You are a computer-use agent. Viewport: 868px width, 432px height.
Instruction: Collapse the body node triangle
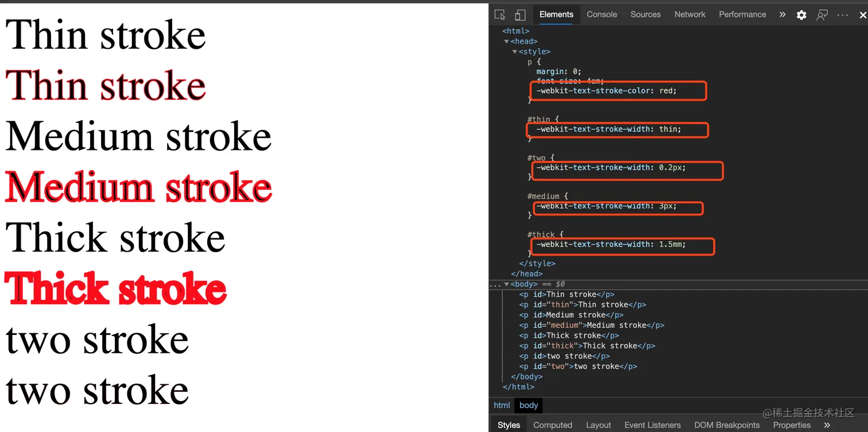[506, 284]
